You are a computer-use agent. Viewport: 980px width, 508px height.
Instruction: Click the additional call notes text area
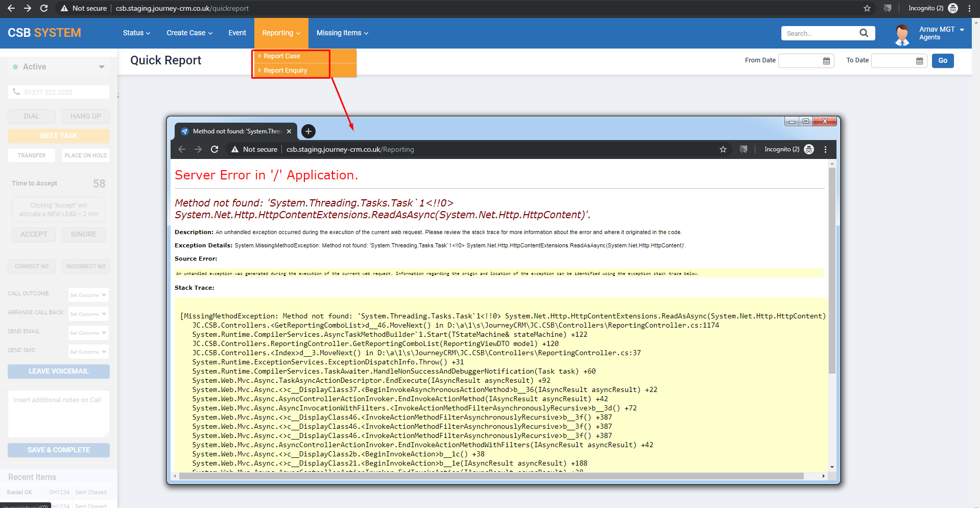click(x=59, y=414)
